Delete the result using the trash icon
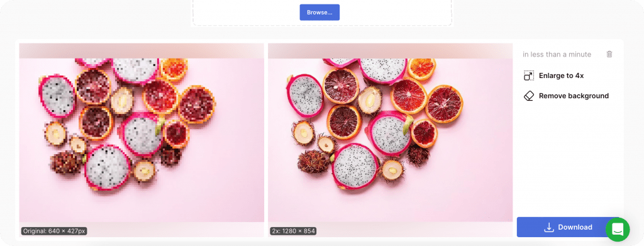 pyautogui.click(x=609, y=54)
